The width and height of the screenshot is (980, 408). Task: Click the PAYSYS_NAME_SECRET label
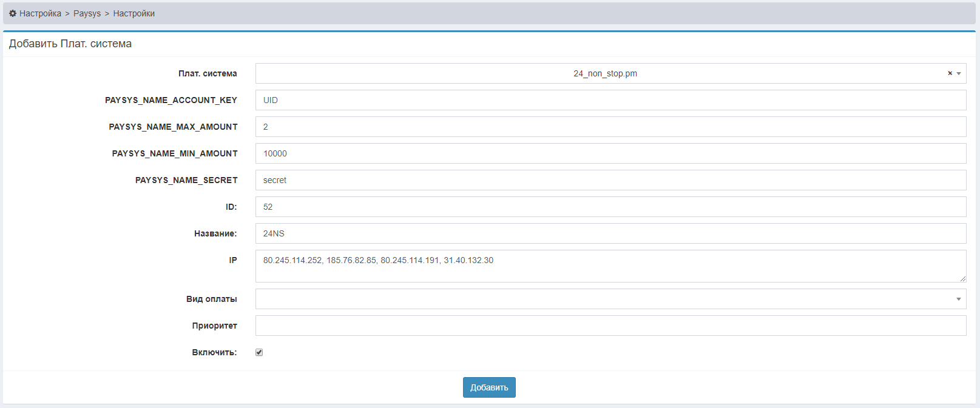(x=186, y=180)
